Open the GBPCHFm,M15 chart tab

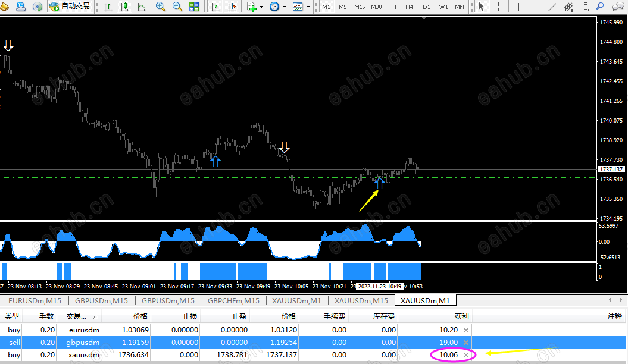(233, 300)
